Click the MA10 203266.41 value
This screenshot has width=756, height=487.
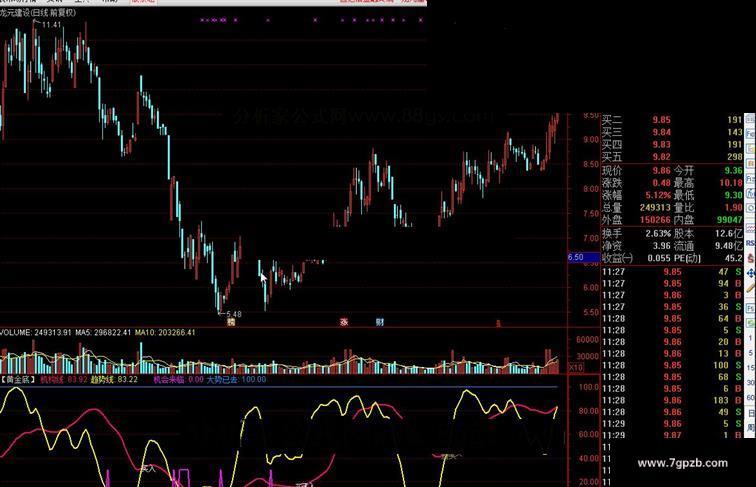click(x=165, y=332)
